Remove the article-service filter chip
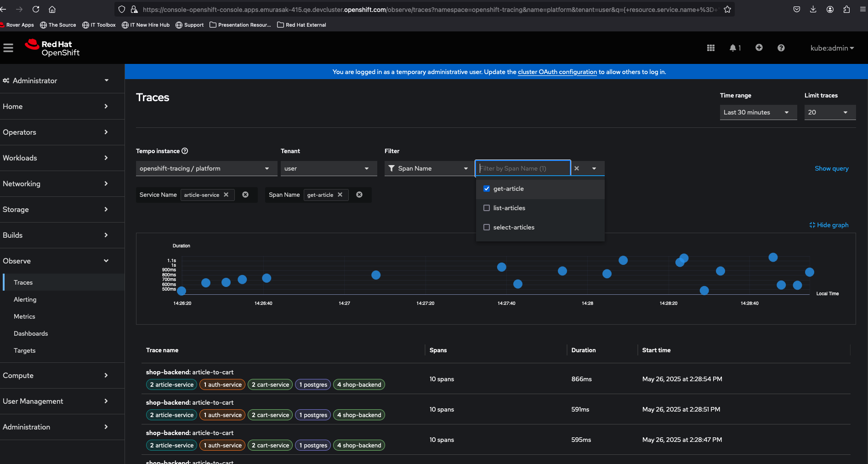 tap(226, 195)
